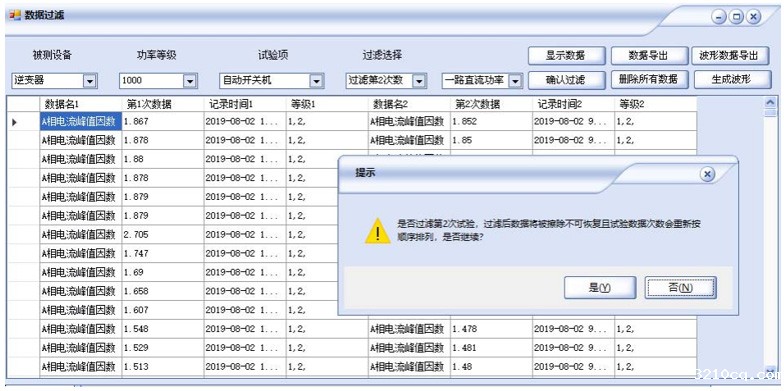
Task: Select the 第2次数据 cell with value 1.852
Action: click(491, 121)
